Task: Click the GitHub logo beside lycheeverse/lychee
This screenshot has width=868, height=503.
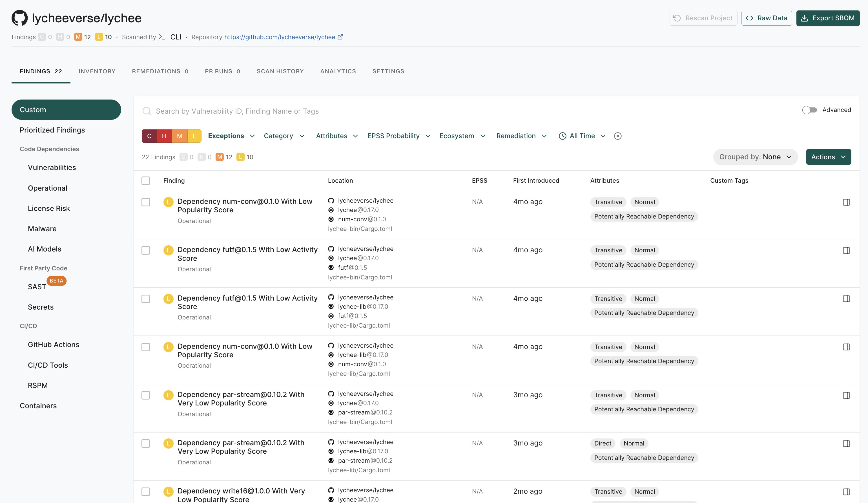Action: 19,18
